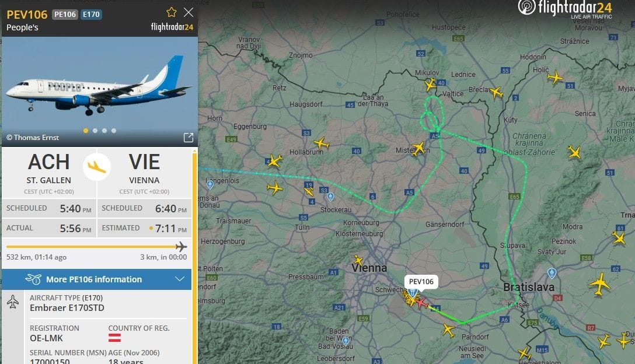Click the Vienna airport pin marker
This screenshot has height=364, width=635.
[412, 292]
